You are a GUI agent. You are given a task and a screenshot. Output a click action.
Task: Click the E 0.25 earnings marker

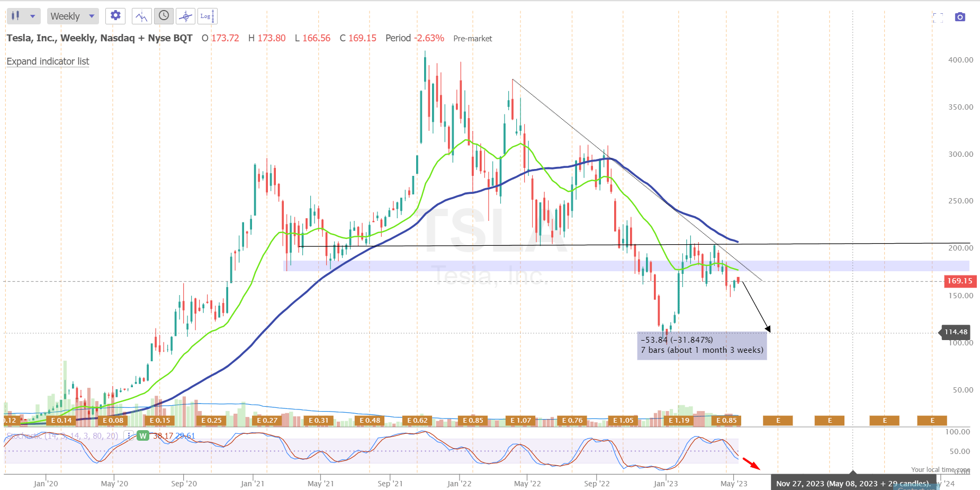pos(211,421)
